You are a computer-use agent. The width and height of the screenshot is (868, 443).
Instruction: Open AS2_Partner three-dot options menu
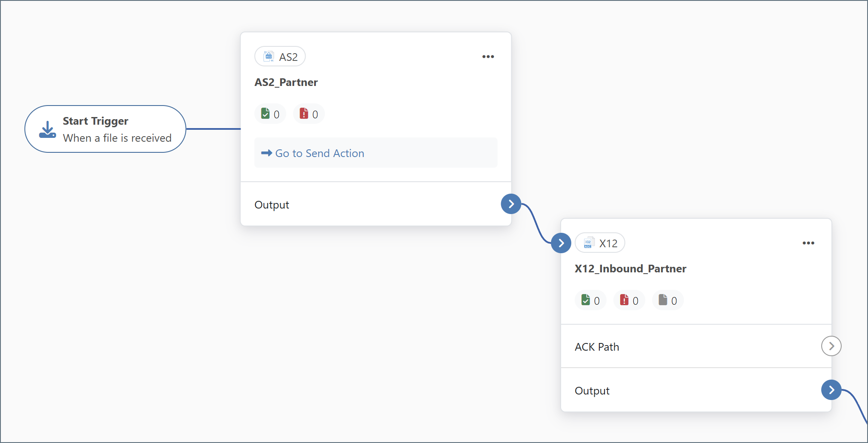click(x=488, y=57)
